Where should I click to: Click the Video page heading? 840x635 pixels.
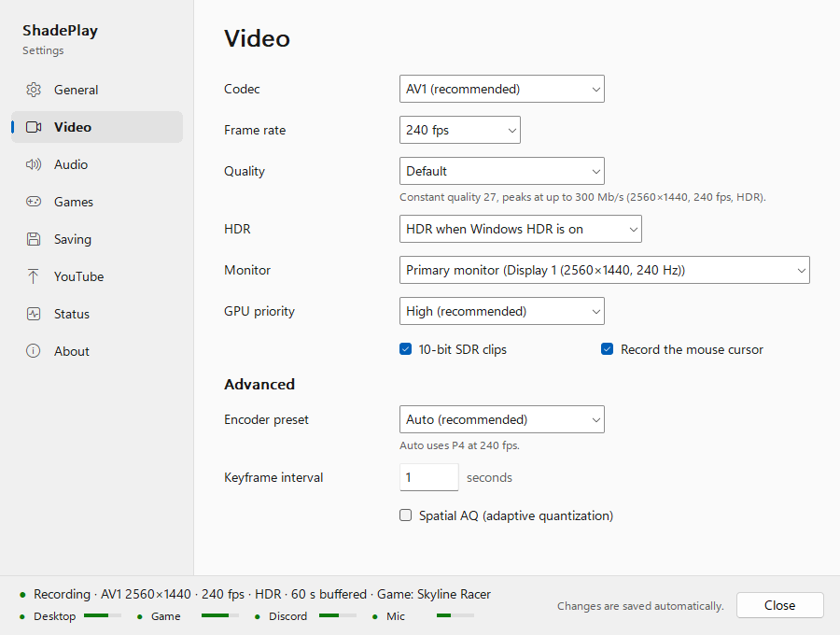click(x=258, y=38)
